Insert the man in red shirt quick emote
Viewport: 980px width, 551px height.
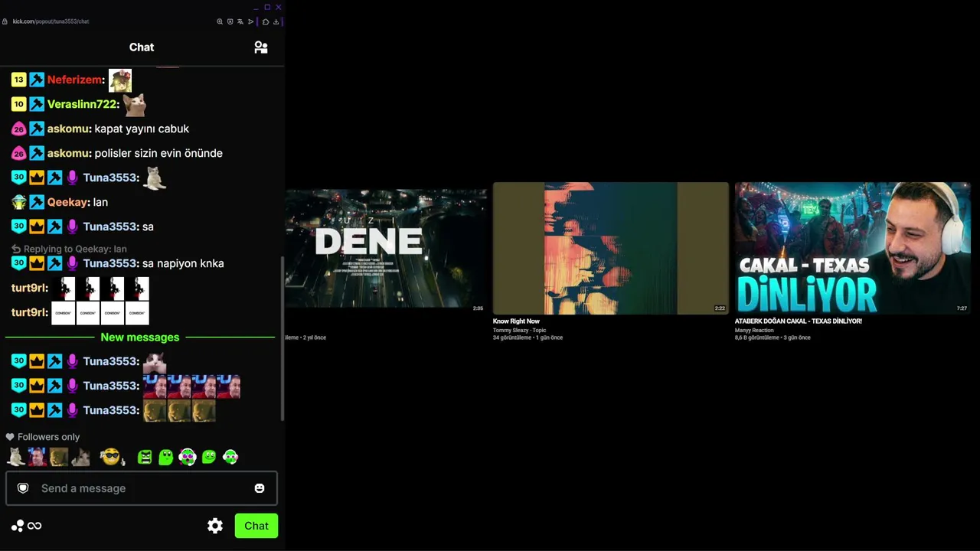(38, 457)
